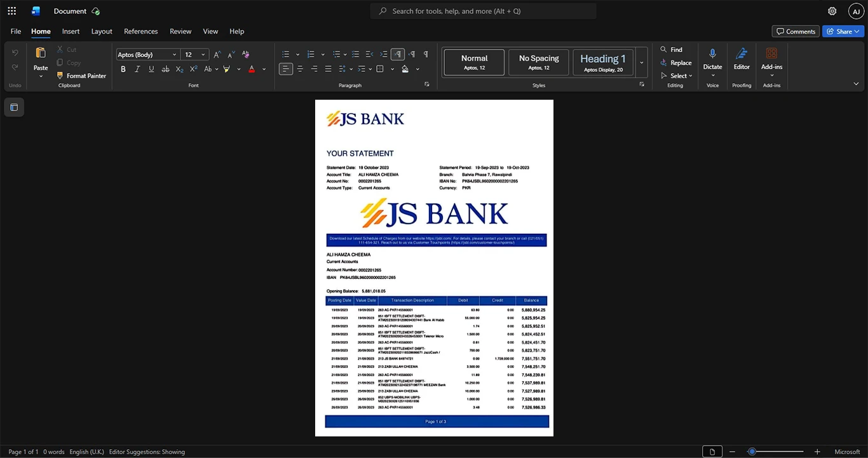This screenshot has height=458, width=868.
Task: Shrink font size with decrease icon
Action: pos(231,55)
